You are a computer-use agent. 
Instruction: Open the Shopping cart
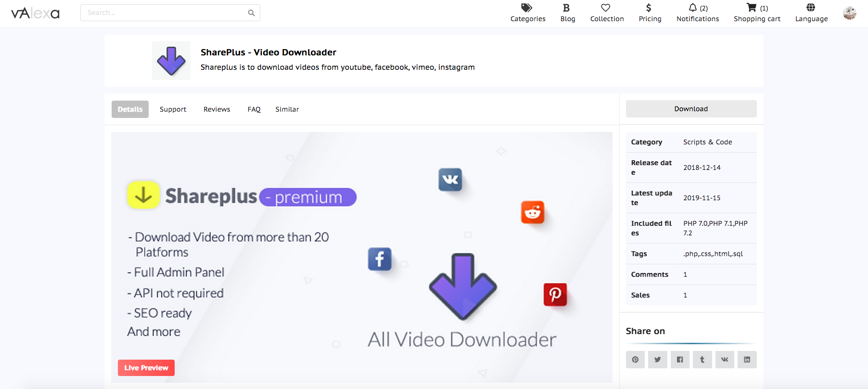pyautogui.click(x=757, y=13)
